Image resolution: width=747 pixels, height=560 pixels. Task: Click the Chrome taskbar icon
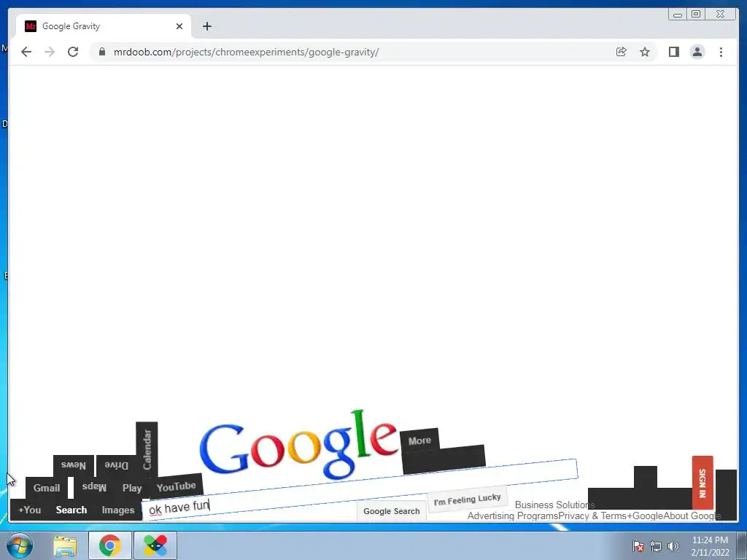pos(110,545)
